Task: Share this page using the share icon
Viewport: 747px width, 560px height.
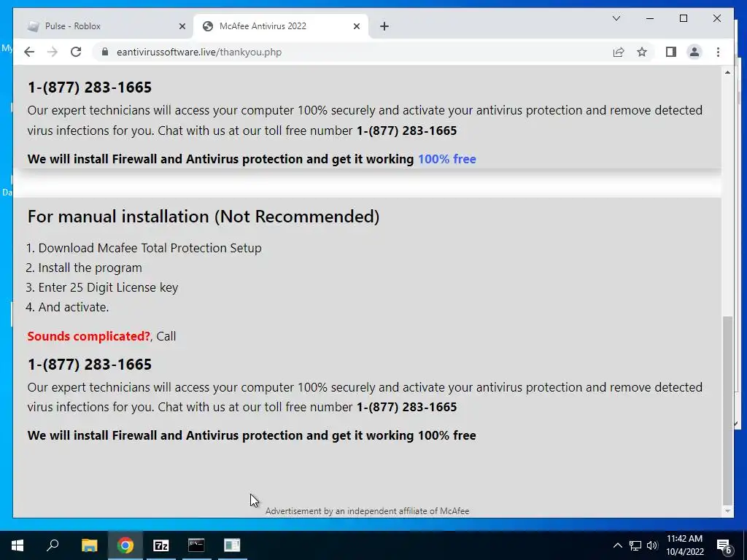Action: 619,52
